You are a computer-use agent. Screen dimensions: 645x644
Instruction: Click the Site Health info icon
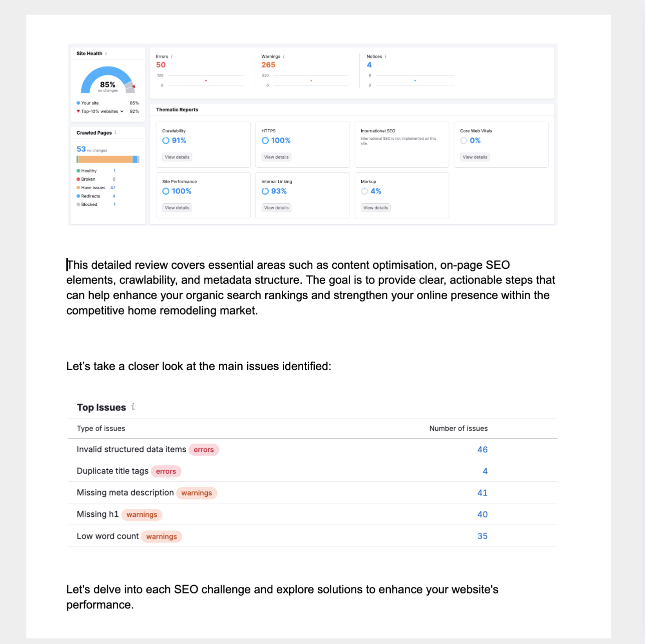tap(106, 53)
